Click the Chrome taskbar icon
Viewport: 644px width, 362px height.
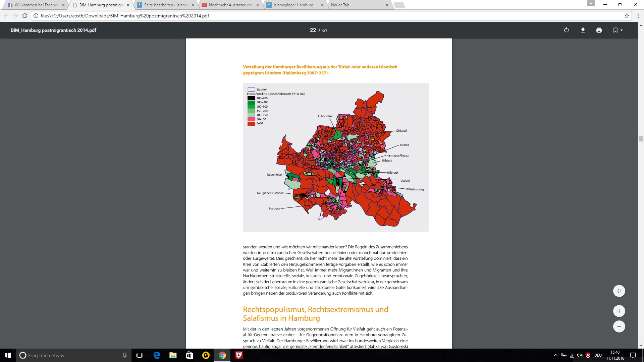coord(222,355)
